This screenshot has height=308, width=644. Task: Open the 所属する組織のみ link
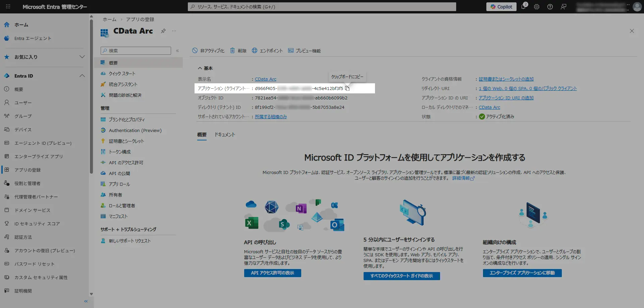[271, 117]
